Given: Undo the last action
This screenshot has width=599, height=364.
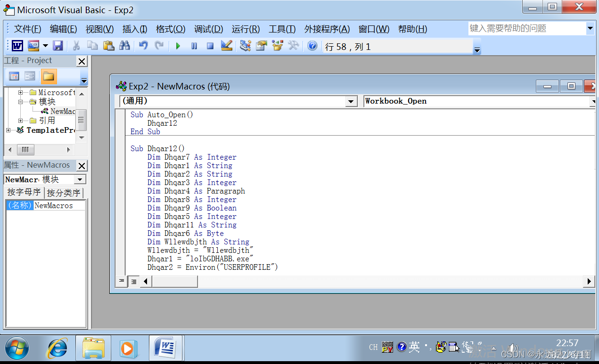Looking at the screenshot, I should (x=143, y=46).
